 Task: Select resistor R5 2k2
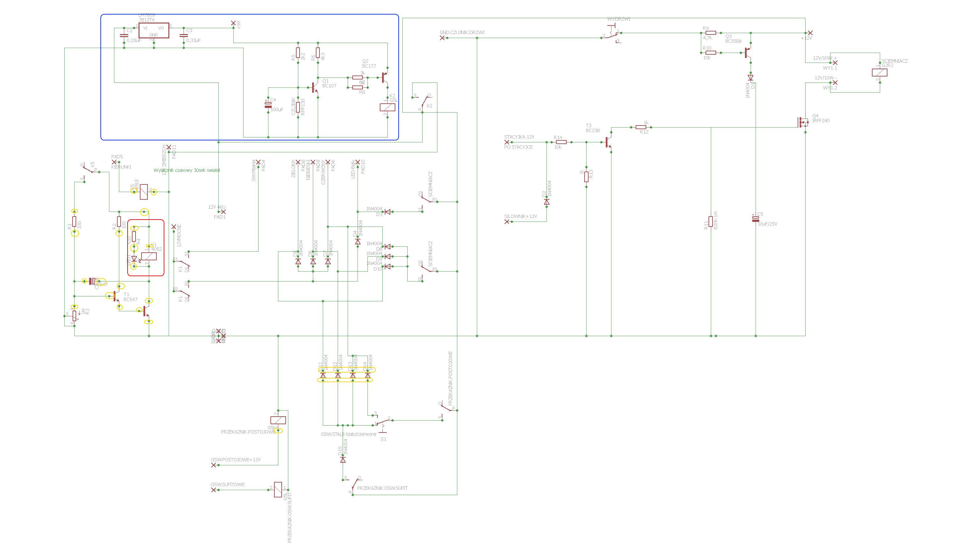pos(298,53)
